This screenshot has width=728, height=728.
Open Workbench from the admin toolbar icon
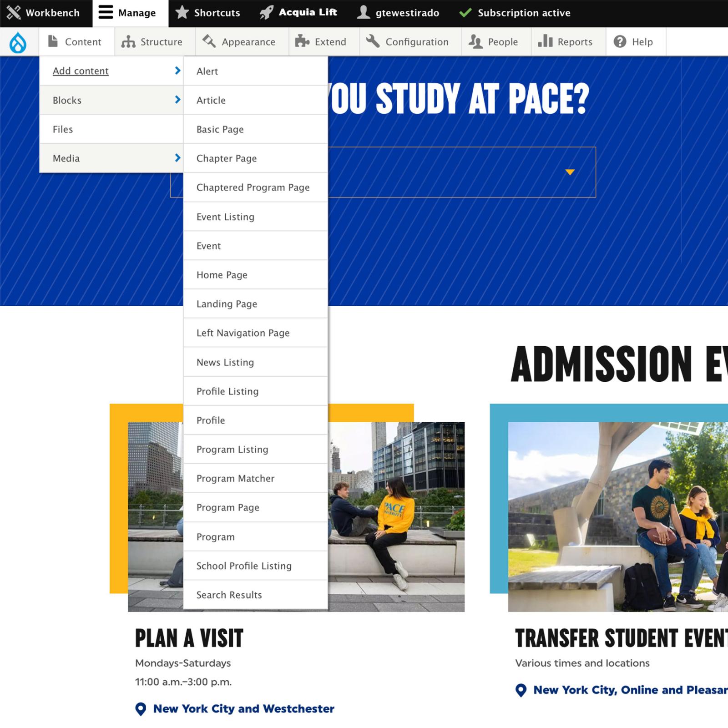(x=15, y=12)
